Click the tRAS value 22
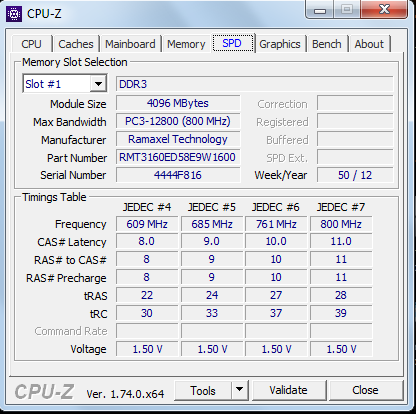Viewport: 416px width, 414px height. (147, 295)
